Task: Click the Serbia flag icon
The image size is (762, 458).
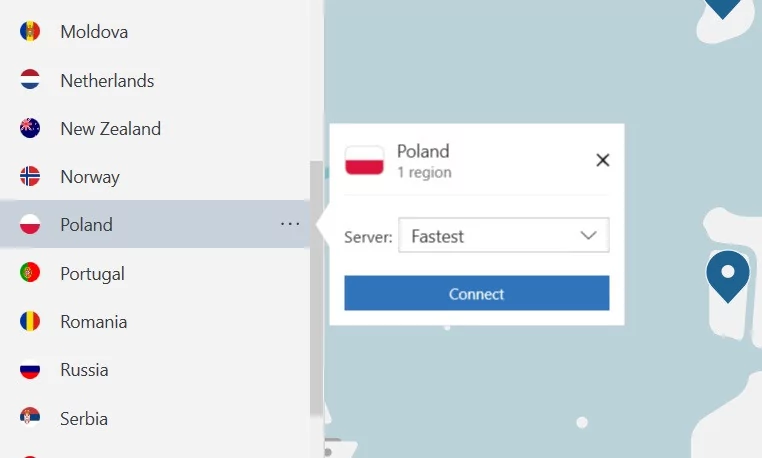Action: [30, 417]
